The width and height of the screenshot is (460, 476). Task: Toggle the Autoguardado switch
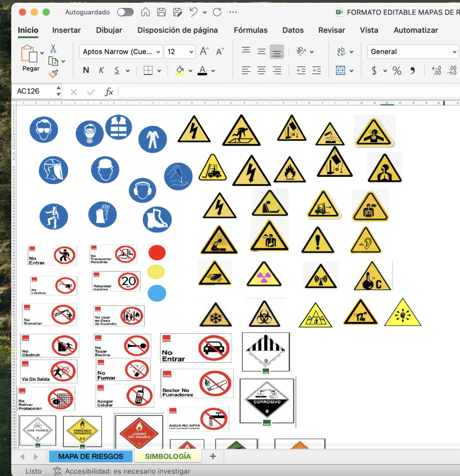125,12
